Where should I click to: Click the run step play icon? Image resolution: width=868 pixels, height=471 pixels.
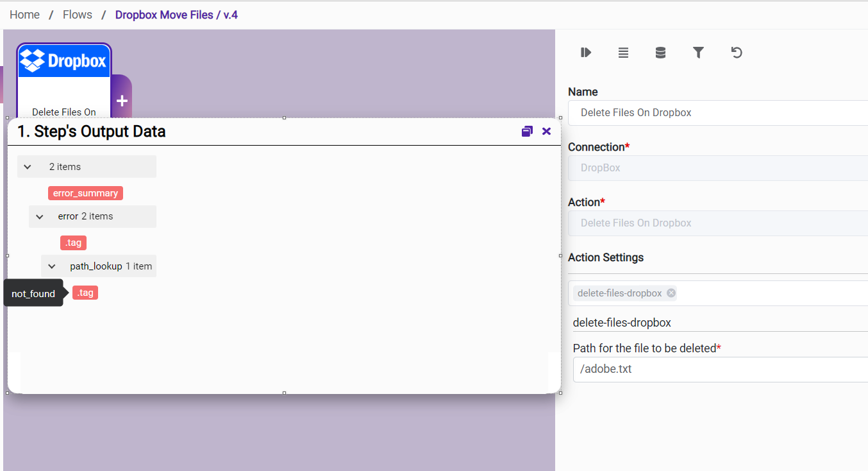click(x=585, y=53)
